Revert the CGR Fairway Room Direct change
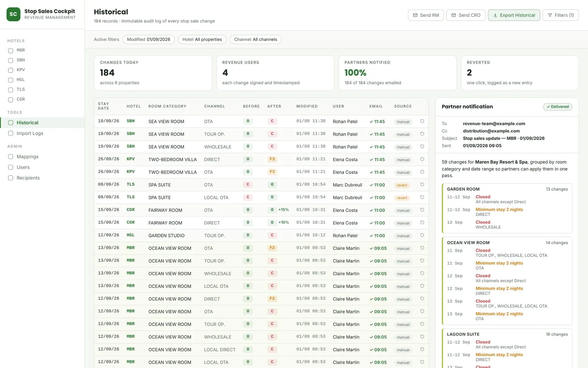 422,223
